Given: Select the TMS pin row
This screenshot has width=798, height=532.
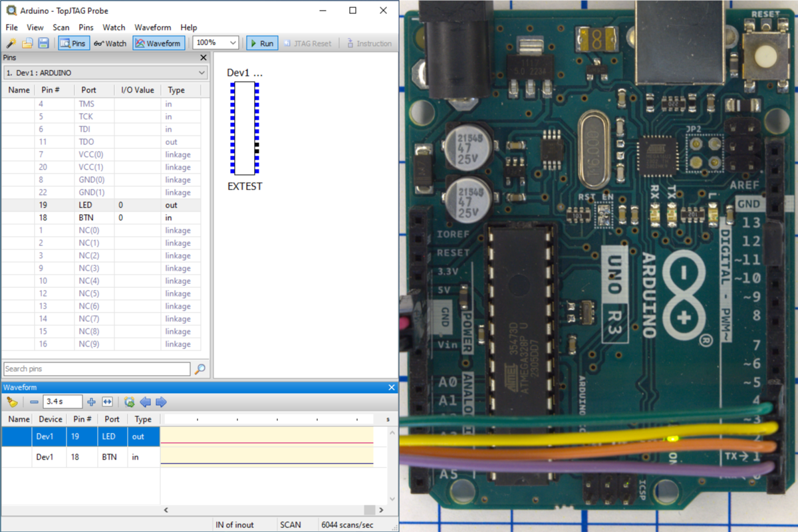Looking at the screenshot, I should (101, 104).
